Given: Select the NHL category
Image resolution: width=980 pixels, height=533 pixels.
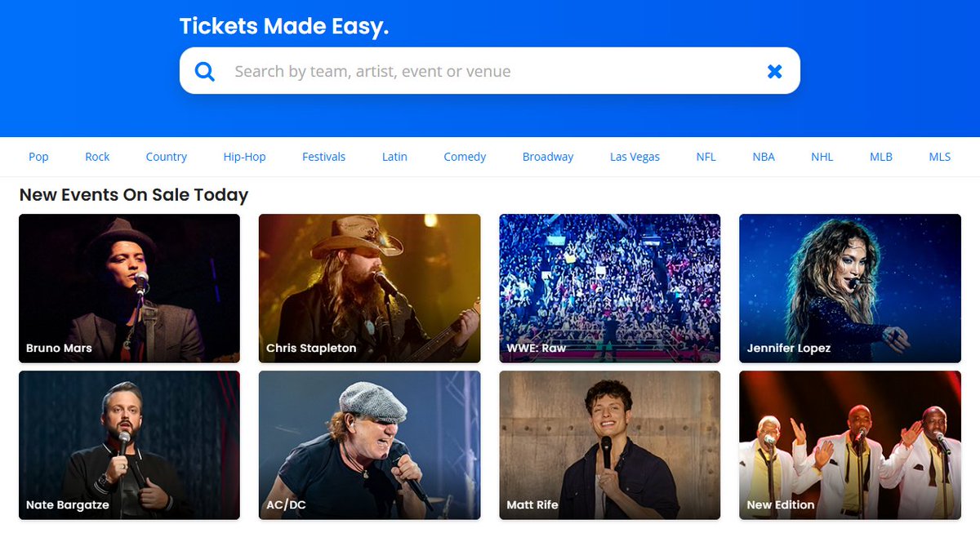Looking at the screenshot, I should [822, 157].
